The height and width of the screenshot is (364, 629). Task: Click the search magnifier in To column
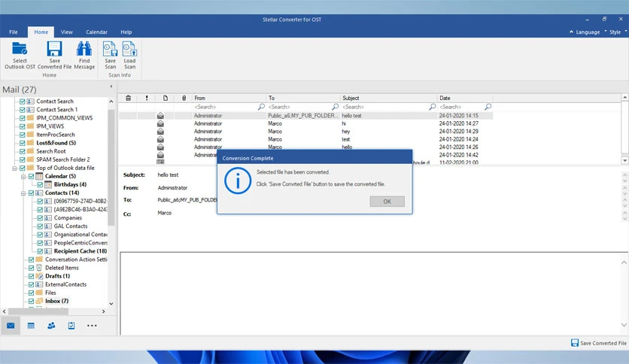click(335, 107)
